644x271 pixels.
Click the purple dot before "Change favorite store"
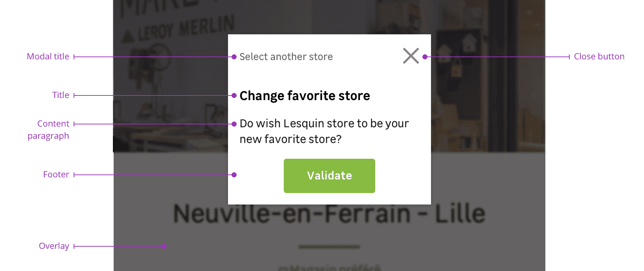[x=234, y=95]
